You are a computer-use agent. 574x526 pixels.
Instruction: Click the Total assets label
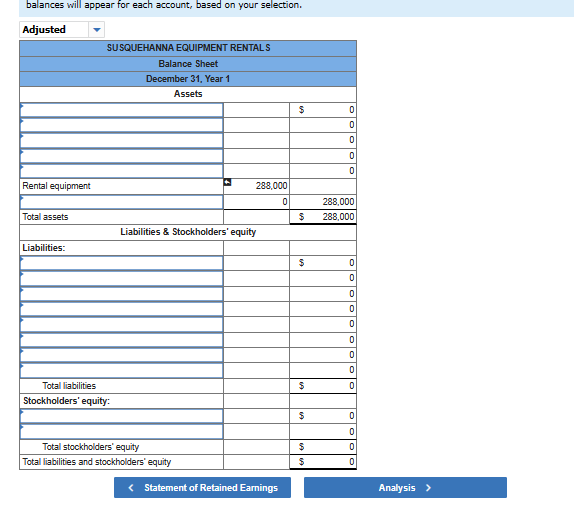click(45, 217)
